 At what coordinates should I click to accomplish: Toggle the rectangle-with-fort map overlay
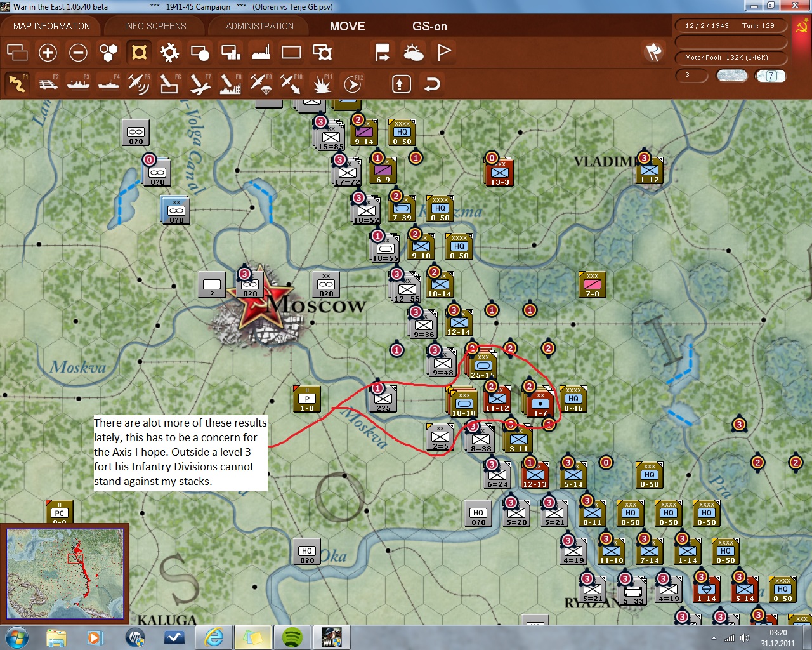[322, 52]
